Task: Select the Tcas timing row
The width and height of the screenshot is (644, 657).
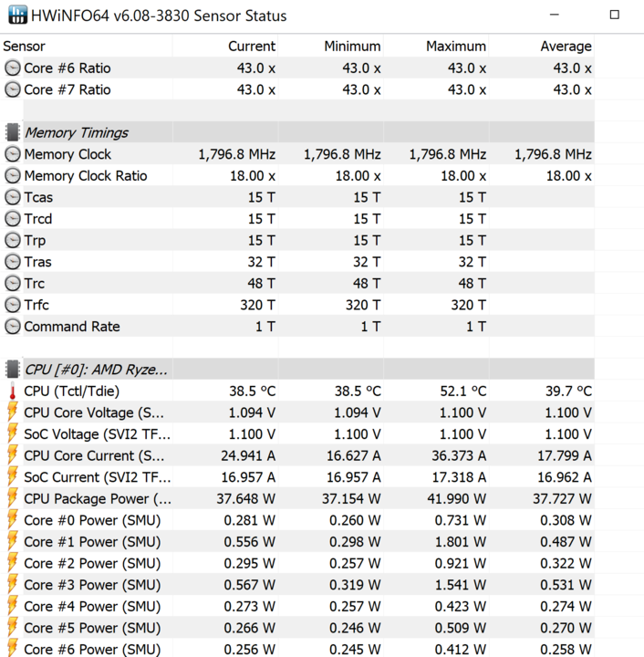Action: [296, 197]
